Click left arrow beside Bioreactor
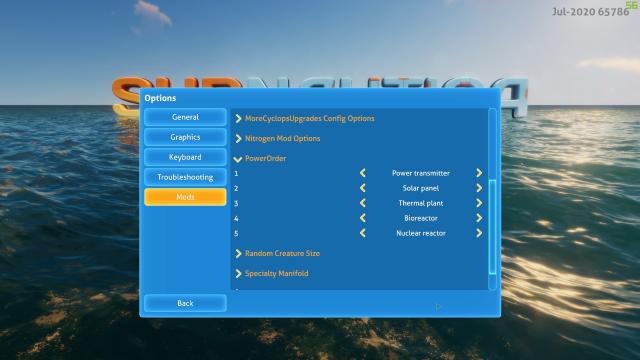The image size is (640, 360). [x=362, y=218]
